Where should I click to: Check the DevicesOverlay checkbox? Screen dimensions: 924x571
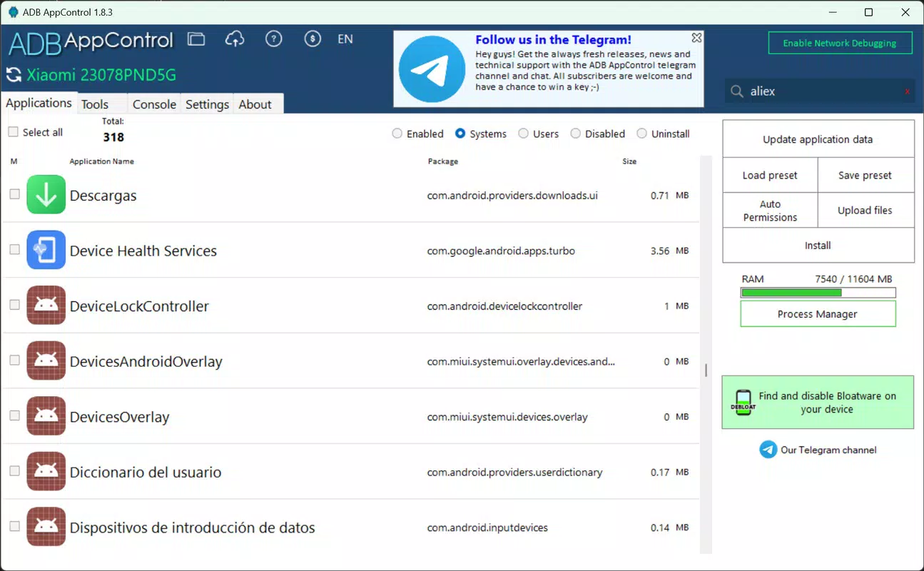click(14, 415)
